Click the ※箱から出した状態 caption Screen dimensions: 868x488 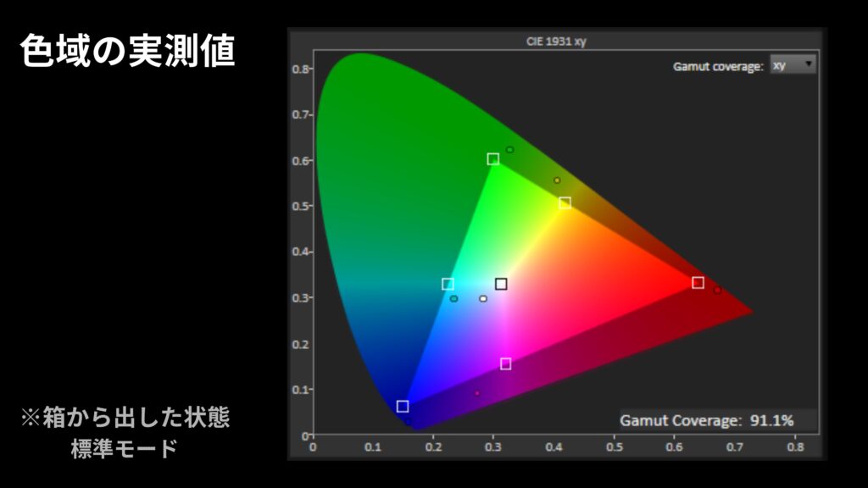pos(125,417)
